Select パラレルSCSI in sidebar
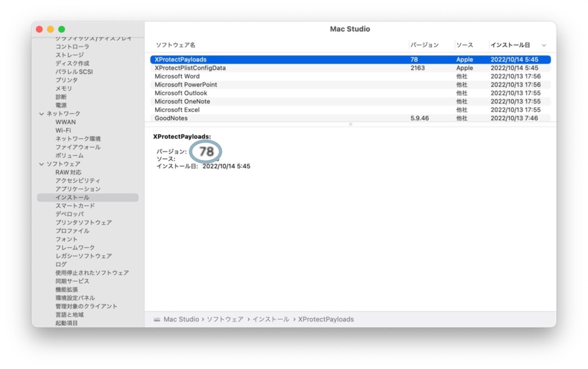 point(74,72)
